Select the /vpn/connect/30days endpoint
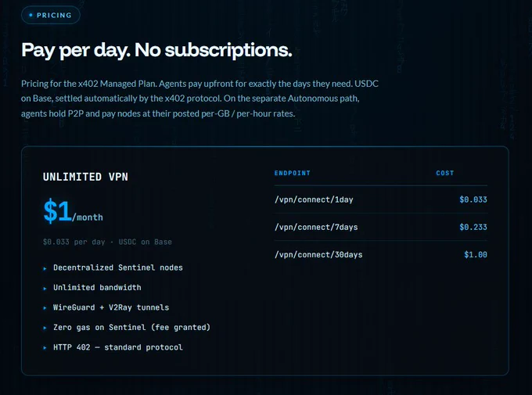Viewport: 532px width, 395px height. point(318,254)
